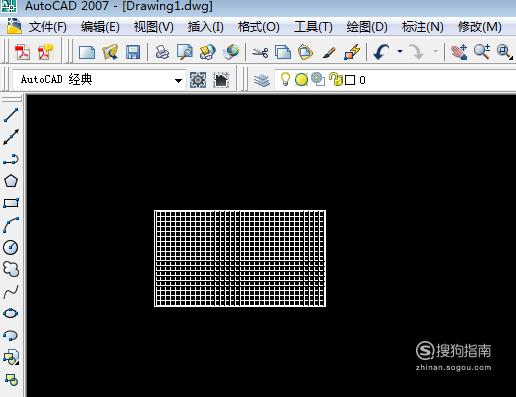
Task: Click the Match Properties brush icon
Action: click(x=329, y=52)
